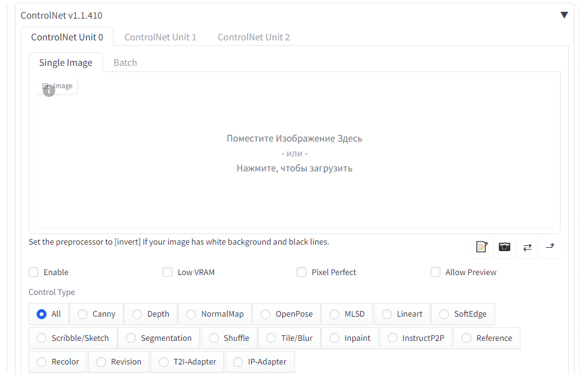
Task: Pick the IP-Adapter control type
Action: tap(238, 362)
